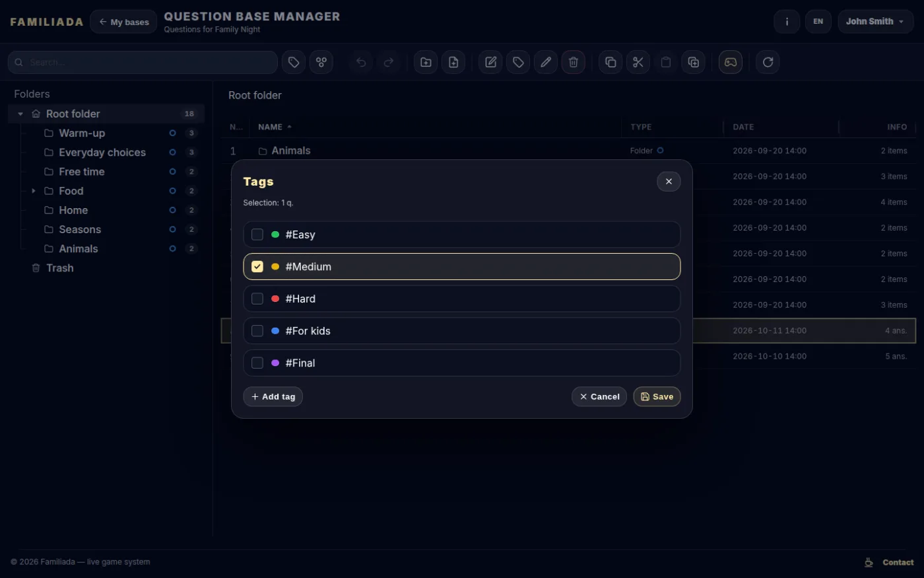Open the John Smith user dropdown
924x578 pixels.
pos(875,22)
